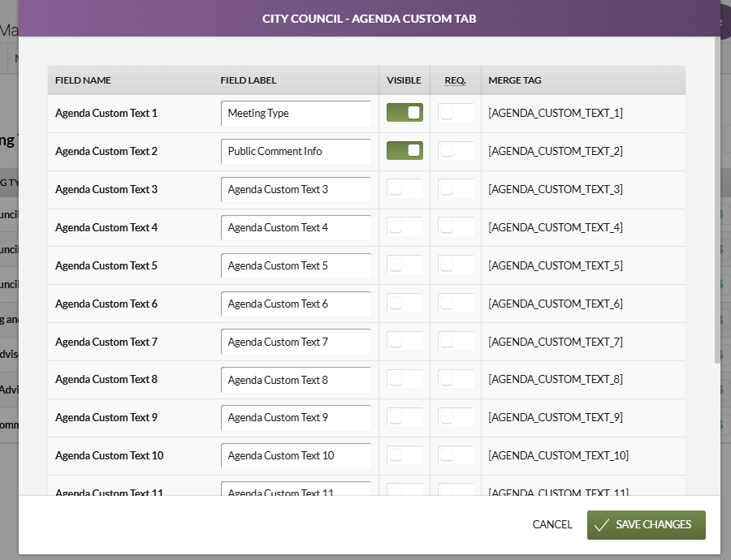Click the City Council - Agenda Custom Tab title
Image resolution: width=731 pixels, height=560 pixels.
click(x=370, y=19)
